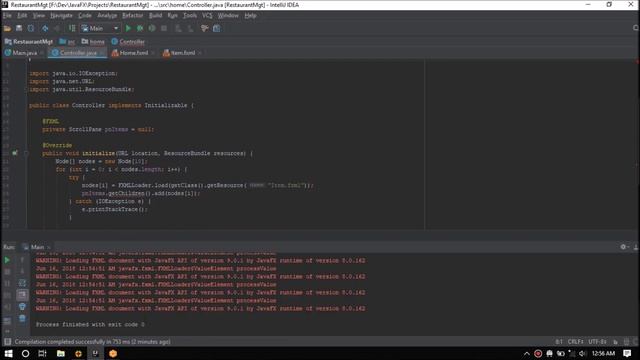Open the Windows Start menu

click(x=8, y=353)
